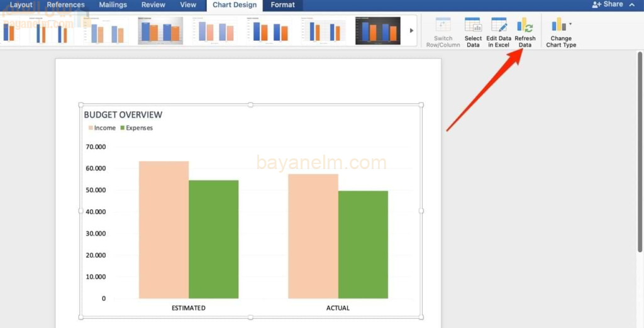The image size is (644, 328).
Task: Open Change Chart Type dropdown arrow
Action: [570, 25]
